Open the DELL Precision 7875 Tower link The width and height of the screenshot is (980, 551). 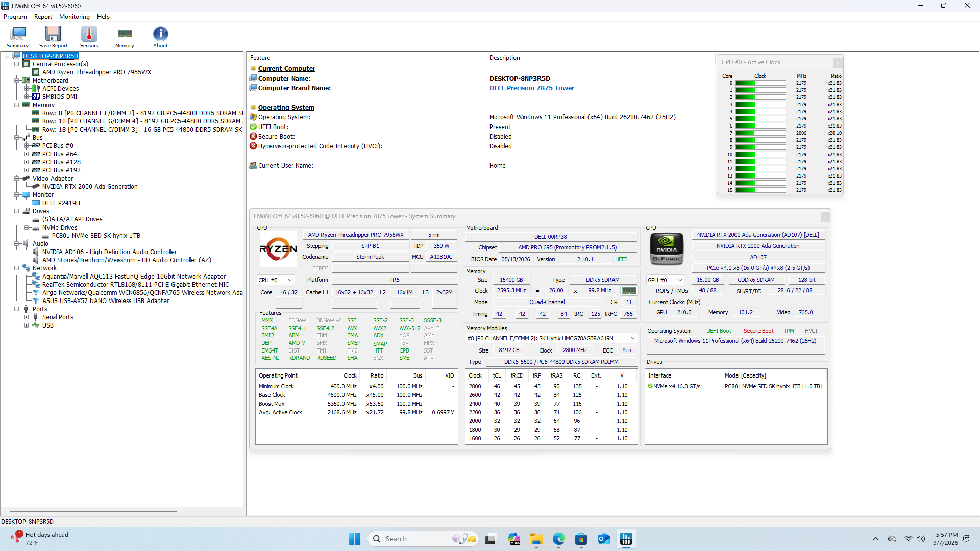[531, 88]
